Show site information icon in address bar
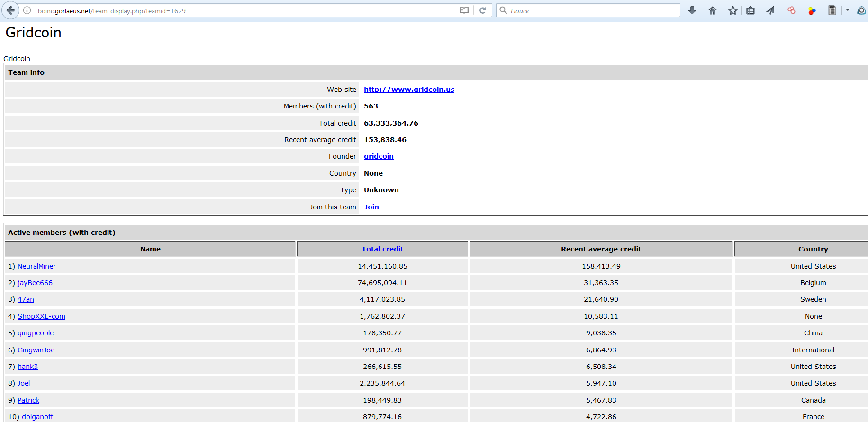 click(27, 10)
